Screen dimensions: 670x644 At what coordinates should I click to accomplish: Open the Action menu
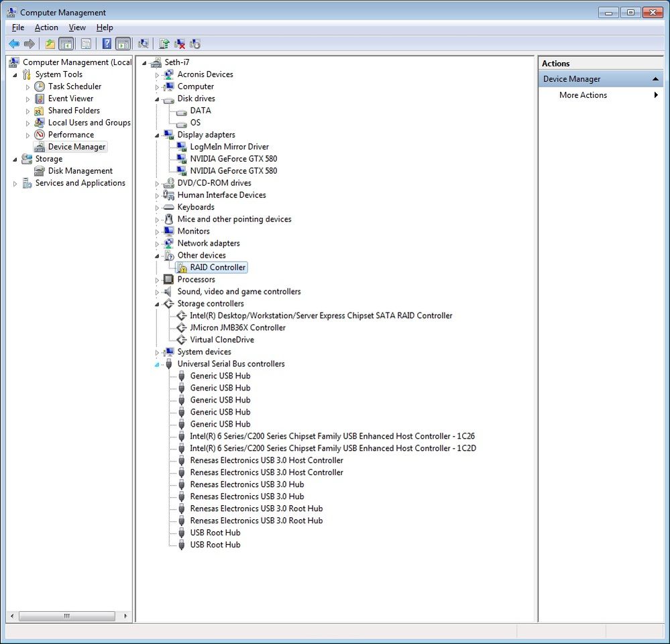(x=46, y=28)
